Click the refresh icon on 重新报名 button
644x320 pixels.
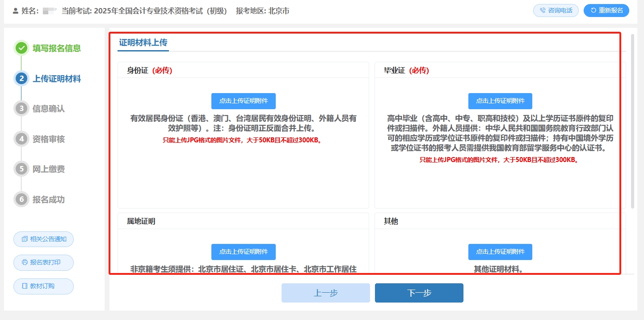click(594, 10)
